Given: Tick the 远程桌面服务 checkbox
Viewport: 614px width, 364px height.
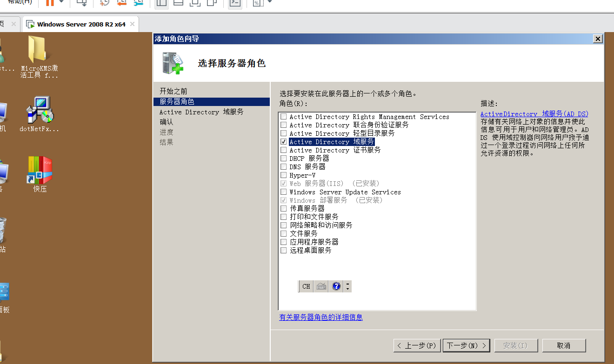Looking at the screenshot, I should pyautogui.click(x=284, y=251).
